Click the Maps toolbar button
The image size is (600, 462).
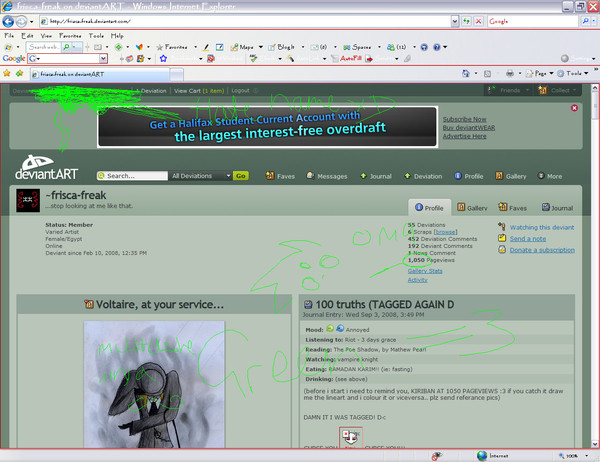[x=242, y=47]
